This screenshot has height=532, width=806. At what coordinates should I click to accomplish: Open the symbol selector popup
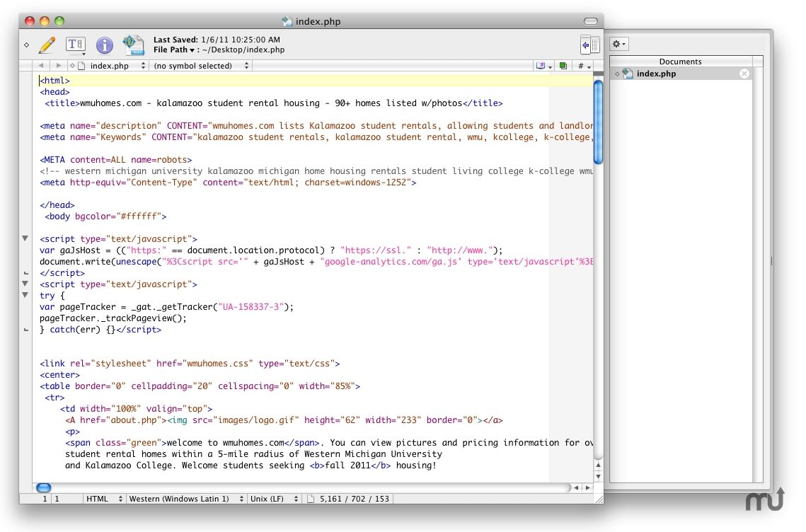pos(201,66)
